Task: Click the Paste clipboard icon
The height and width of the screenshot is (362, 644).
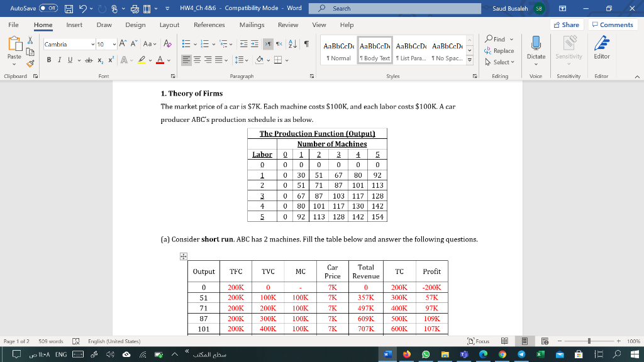Action: click(14, 44)
